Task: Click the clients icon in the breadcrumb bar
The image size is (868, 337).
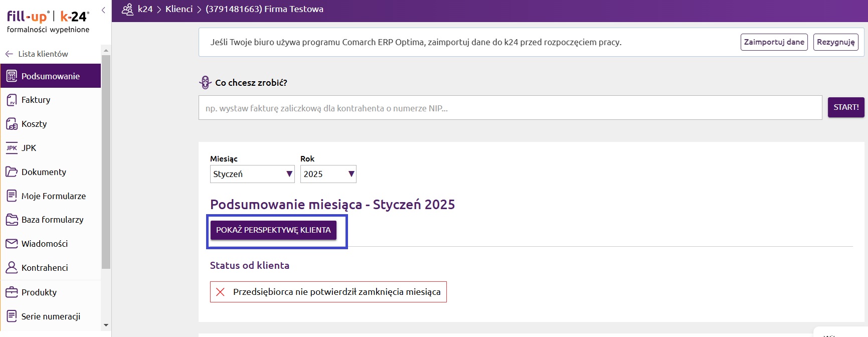Action: (127, 10)
